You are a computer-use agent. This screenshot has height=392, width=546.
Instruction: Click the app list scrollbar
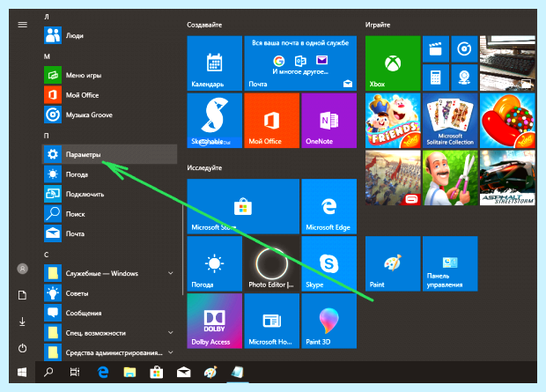click(x=182, y=249)
